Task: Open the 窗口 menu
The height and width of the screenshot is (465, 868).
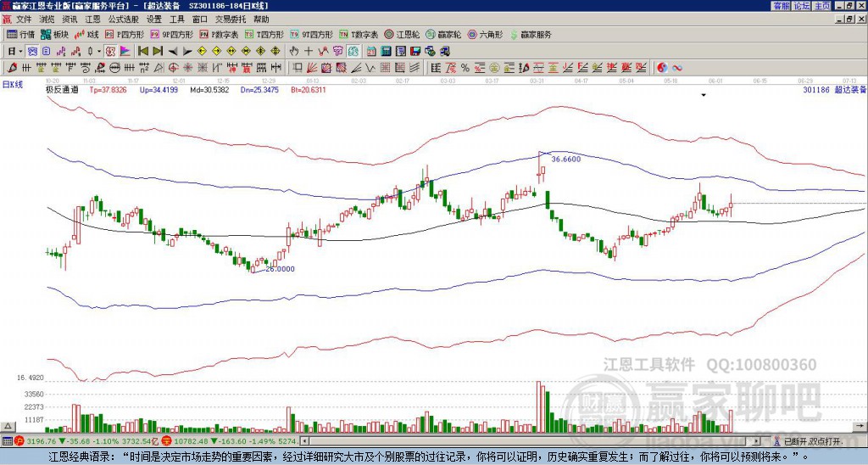Action: click(x=200, y=20)
